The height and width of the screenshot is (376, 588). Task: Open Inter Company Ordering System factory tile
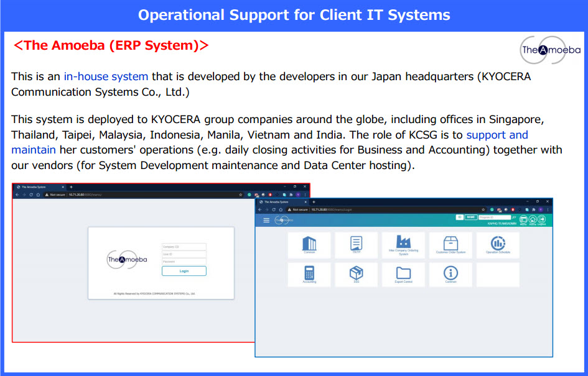(403, 245)
